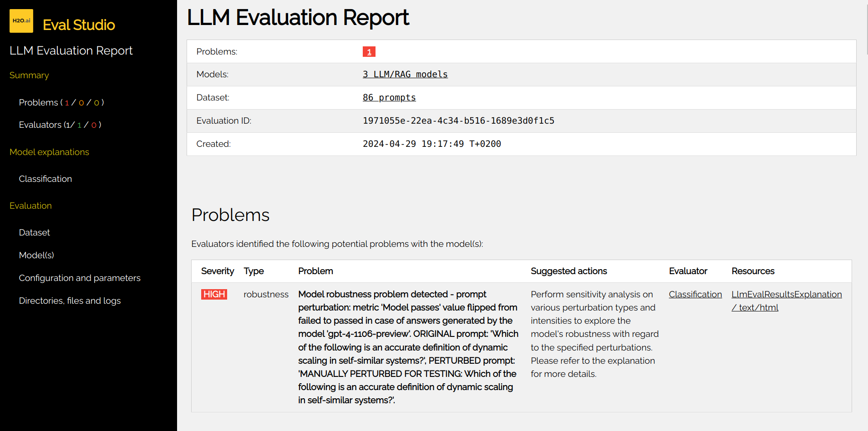Viewport: 868px width, 431px height.
Task: Open Configuration and parameters in sidebar
Action: (80, 278)
